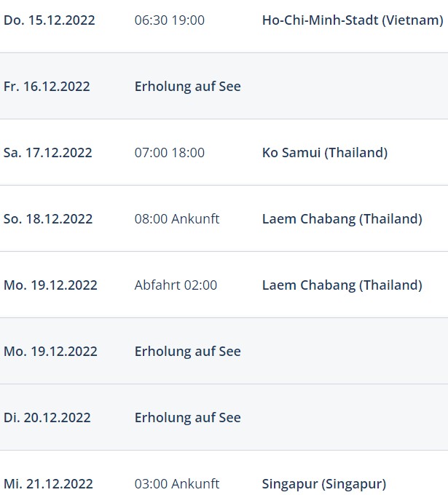Select the So. 18.12.2022 date
The width and height of the screenshot is (448, 495).
[48, 219]
